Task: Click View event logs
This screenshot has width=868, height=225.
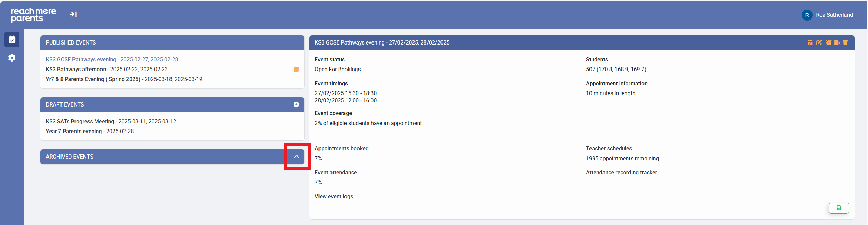Action: coord(334,196)
